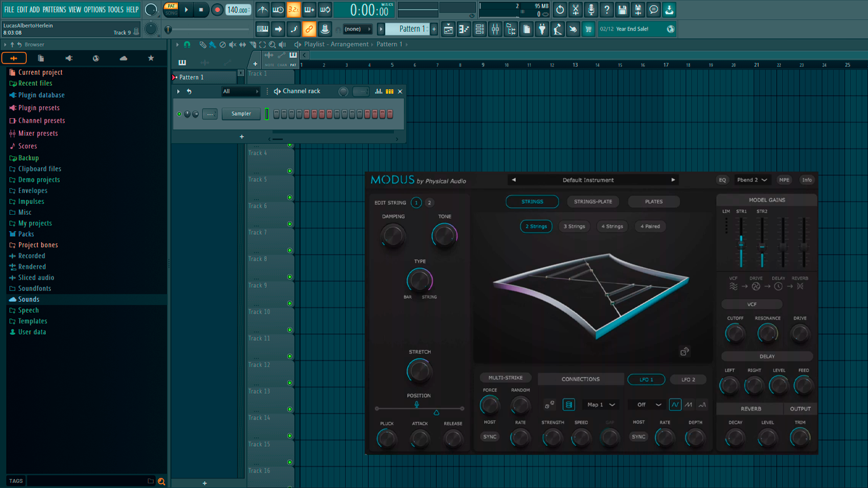Open the Pattern 1 selector in toolbar

407,29
